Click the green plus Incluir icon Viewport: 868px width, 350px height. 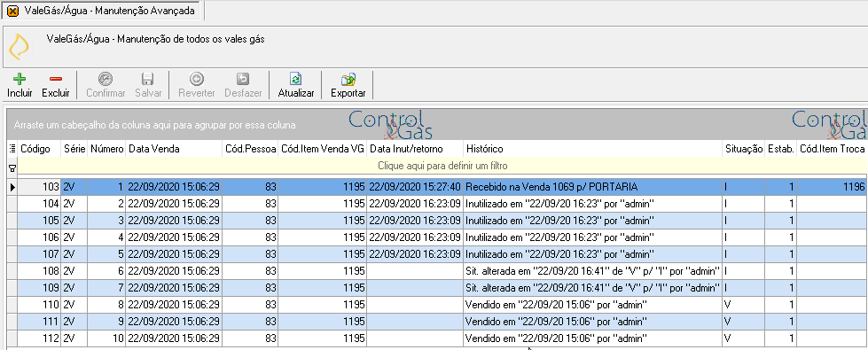[x=20, y=79]
